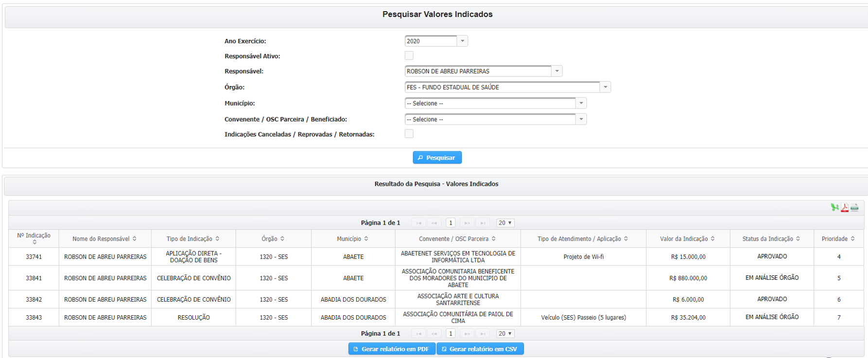
Task: Enable Indicações Canceladas / Reprovadas / Retornadas checkbox
Action: point(409,134)
